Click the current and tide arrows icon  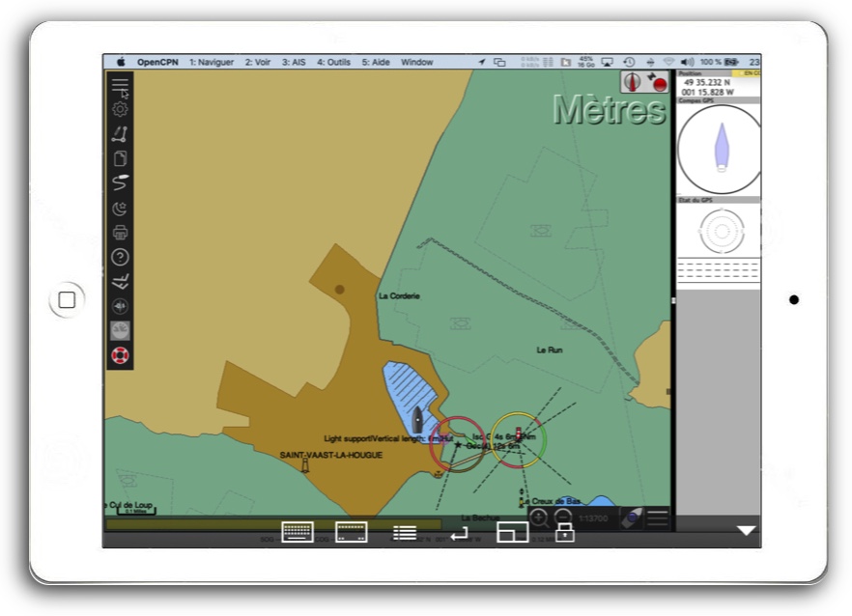coord(120,281)
